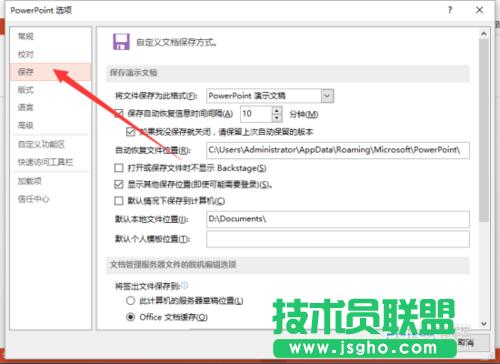The width and height of the screenshot is (500, 364).
Task: Toggle keep last autosaved version checkbox
Action: (131, 132)
